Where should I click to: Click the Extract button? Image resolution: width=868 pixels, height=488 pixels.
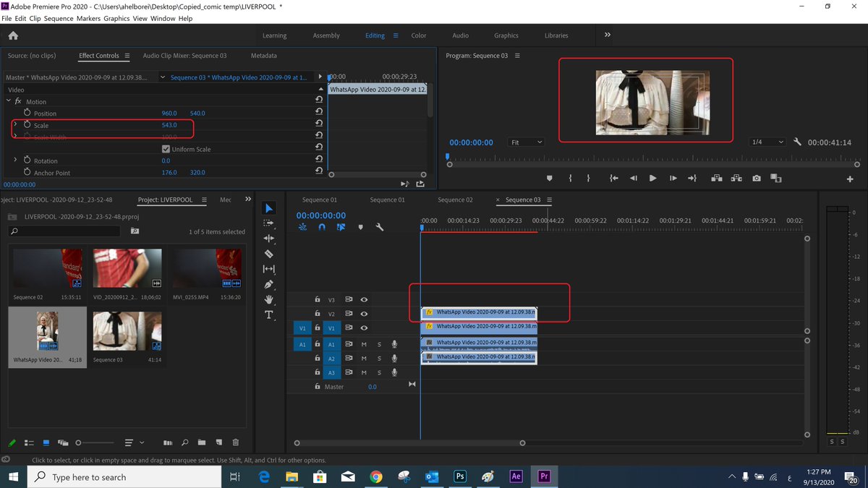[x=736, y=178]
